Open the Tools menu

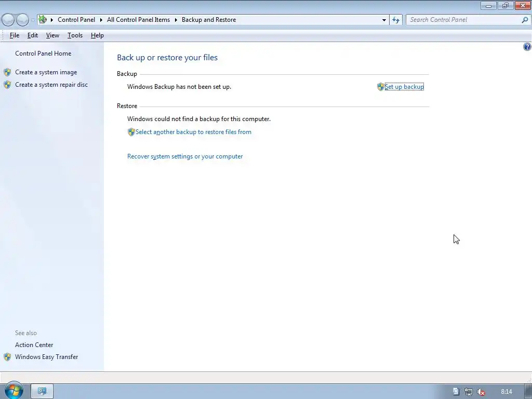(x=75, y=35)
